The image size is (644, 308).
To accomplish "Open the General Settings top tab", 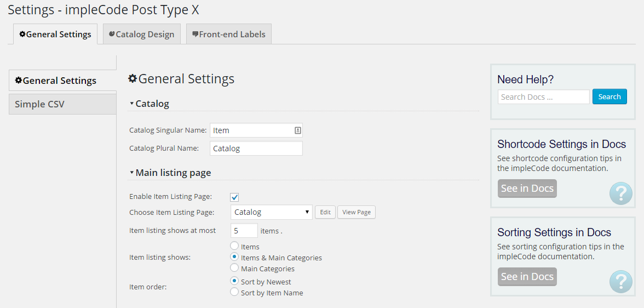I will point(55,34).
